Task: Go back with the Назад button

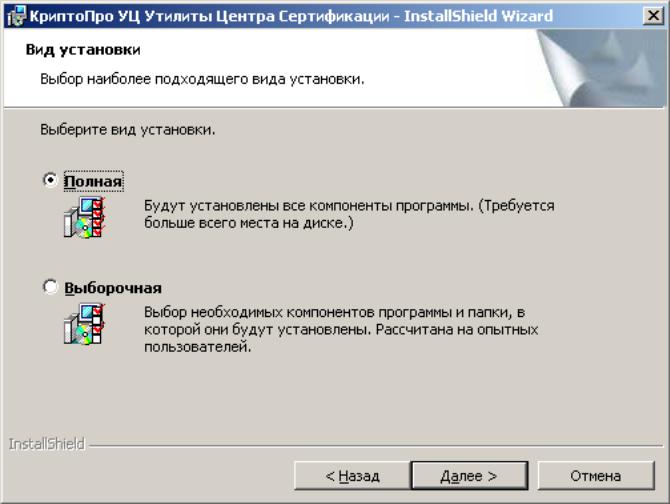Action: pos(353,475)
